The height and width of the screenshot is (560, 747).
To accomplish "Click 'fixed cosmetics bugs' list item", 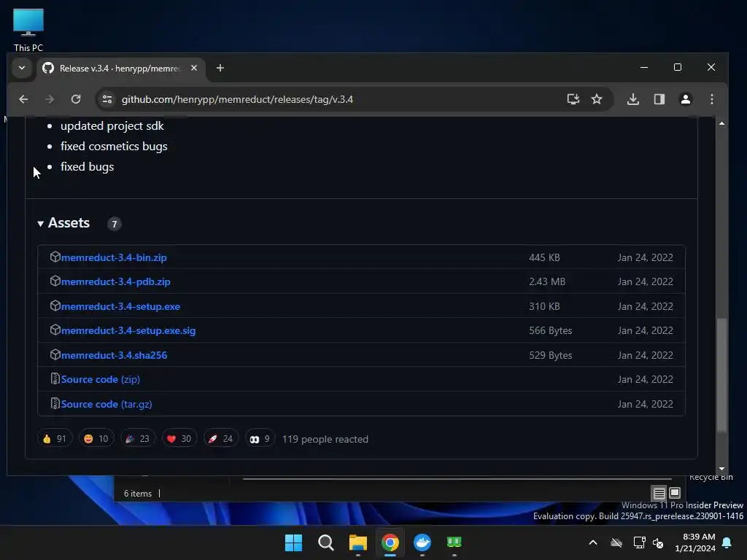I will click(114, 146).
